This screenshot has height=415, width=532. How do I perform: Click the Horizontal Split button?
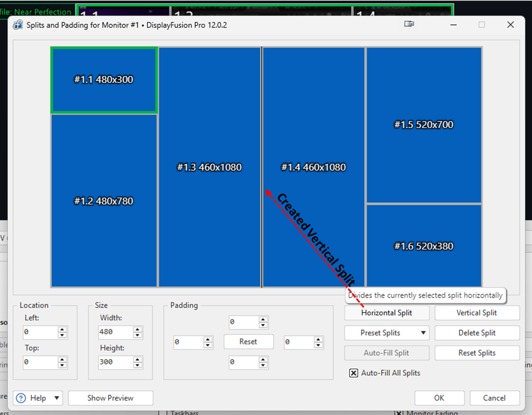point(387,313)
